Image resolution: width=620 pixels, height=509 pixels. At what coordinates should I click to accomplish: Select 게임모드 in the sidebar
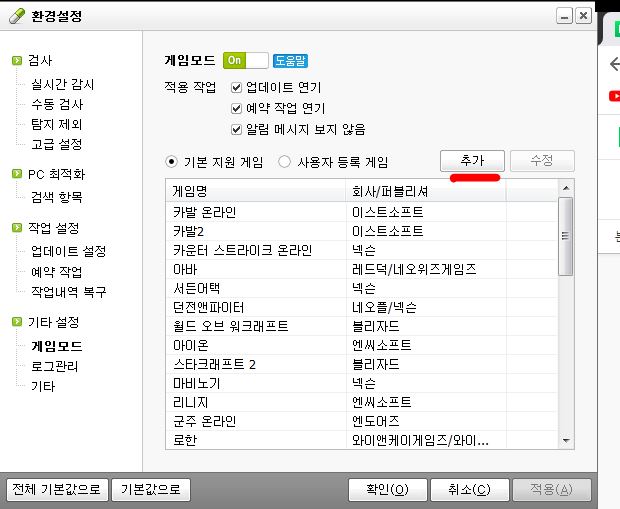[x=57, y=346]
